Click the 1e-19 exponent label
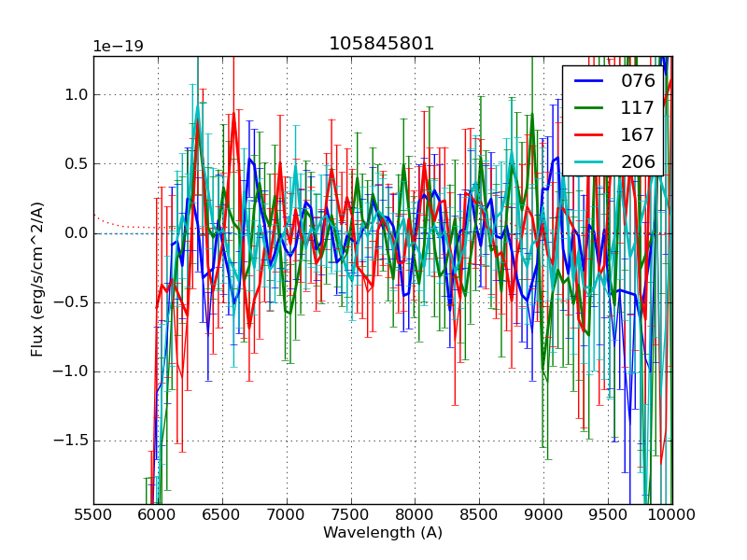The width and height of the screenshot is (747, 560). point(118,47)
